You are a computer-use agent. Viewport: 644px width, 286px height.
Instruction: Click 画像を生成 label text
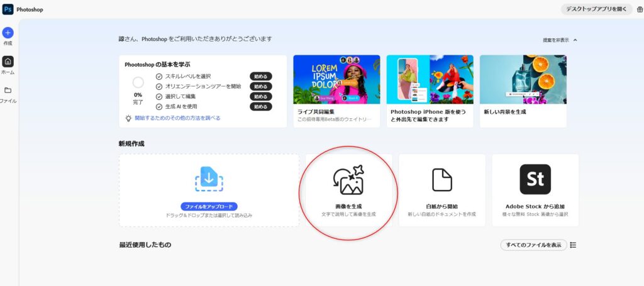coord(348,206)
